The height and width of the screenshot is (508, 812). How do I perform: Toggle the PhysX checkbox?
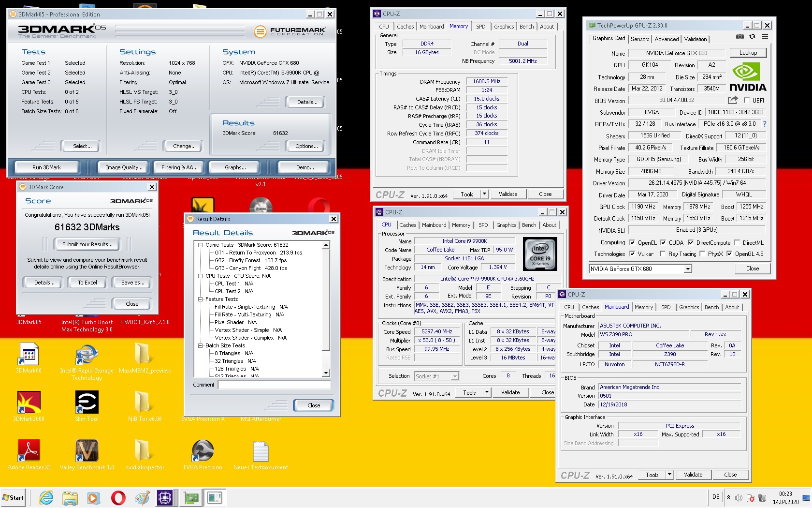[x=702, y=254]
